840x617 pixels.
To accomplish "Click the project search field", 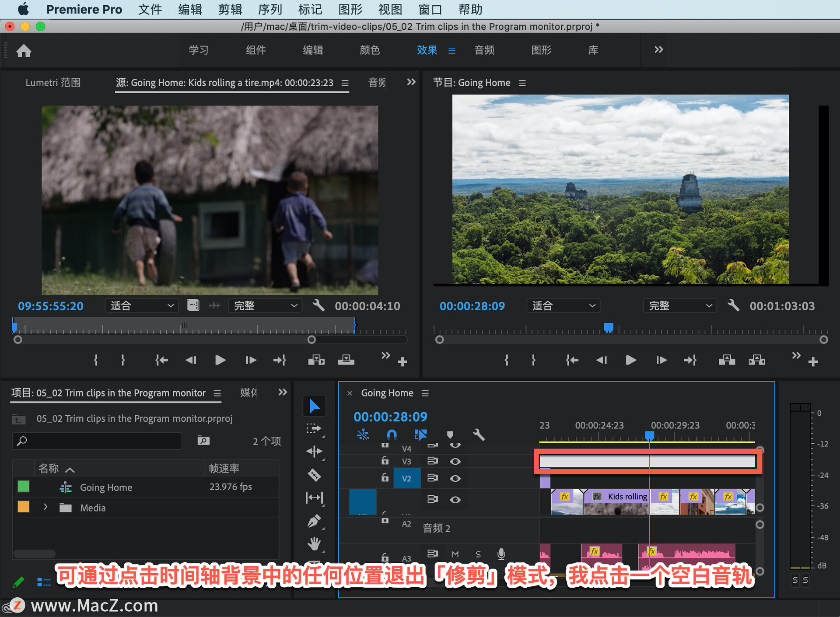I will [97, 441].
